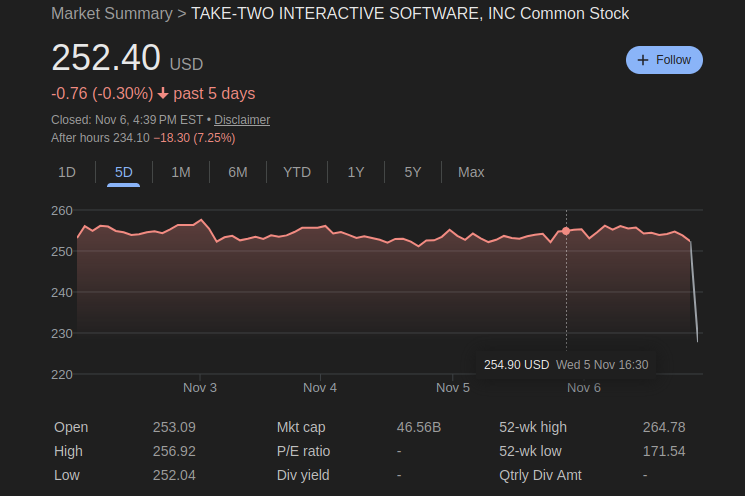
Task: Click the Nov 5 axis label
Action: [453, 388]
